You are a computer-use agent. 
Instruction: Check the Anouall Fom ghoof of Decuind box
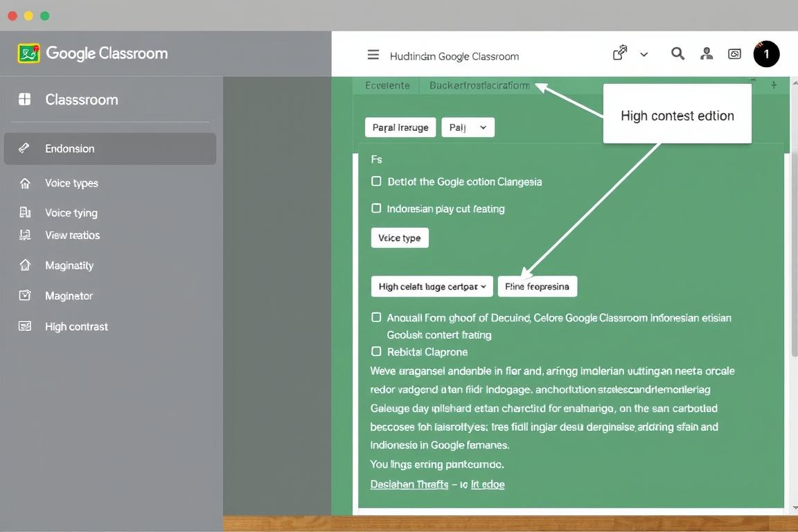click(x=376, y=317)
